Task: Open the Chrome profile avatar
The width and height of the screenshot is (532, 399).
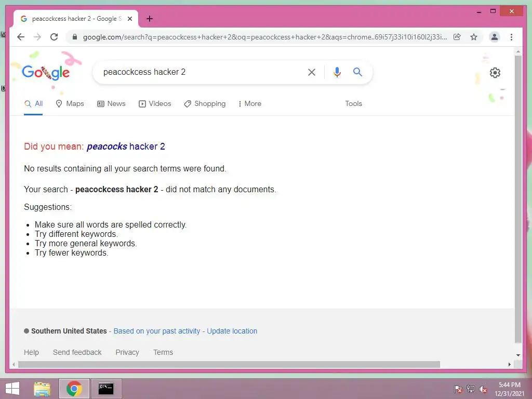Action: (495, 37)
